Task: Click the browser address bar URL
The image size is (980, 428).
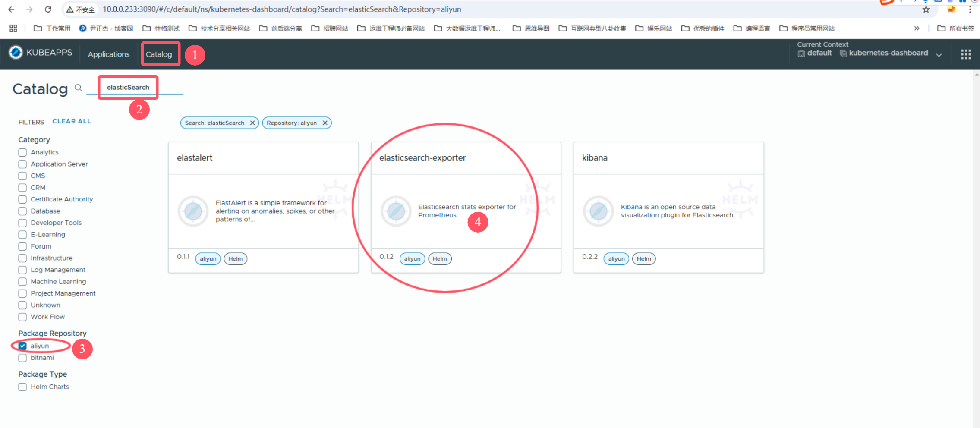Action: click(x=282, y=9)
